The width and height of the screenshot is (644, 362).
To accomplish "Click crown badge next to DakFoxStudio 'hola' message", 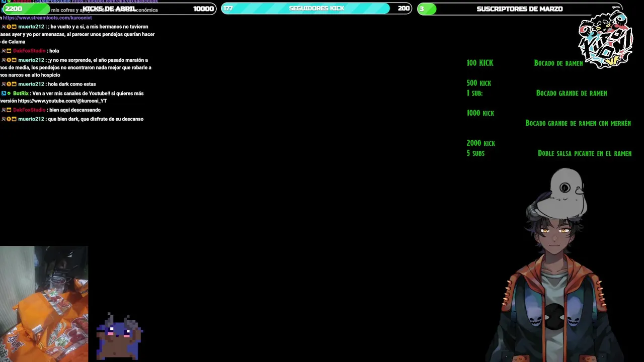I will point(9,51).
